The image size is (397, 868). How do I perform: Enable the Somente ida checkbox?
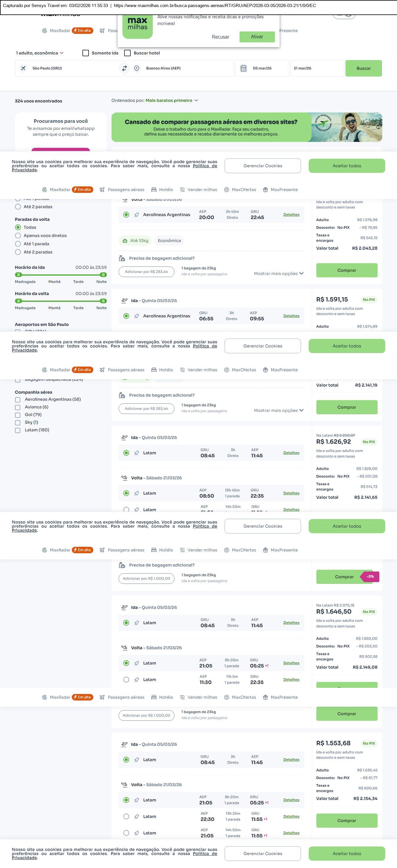(x=86, y=53)
